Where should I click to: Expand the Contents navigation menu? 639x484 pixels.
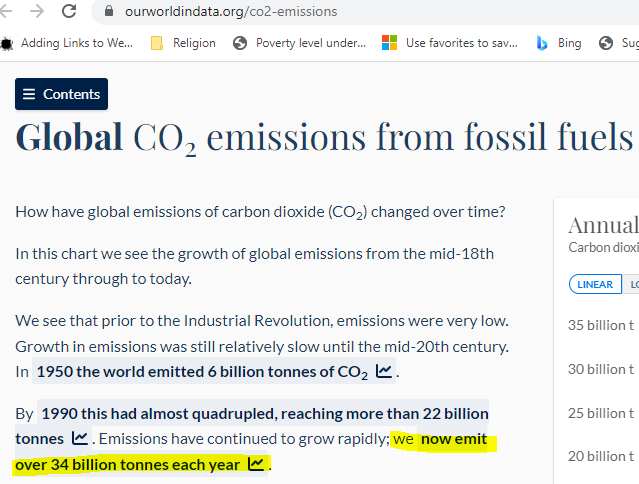(61, 94)
